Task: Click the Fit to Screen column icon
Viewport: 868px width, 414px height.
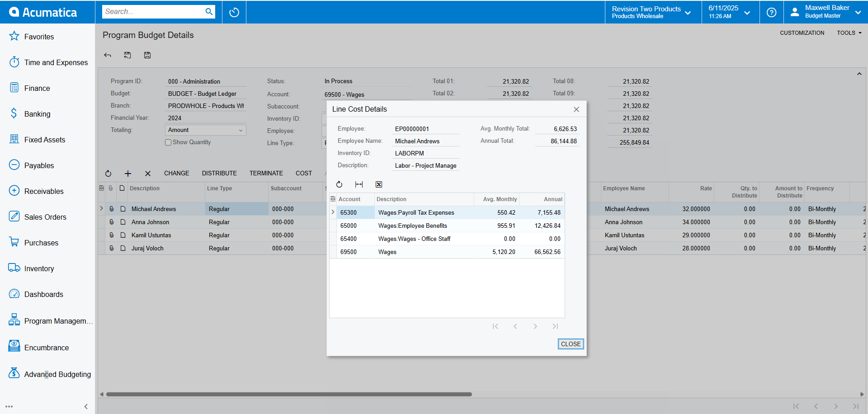Action: (x=359, y=184)
